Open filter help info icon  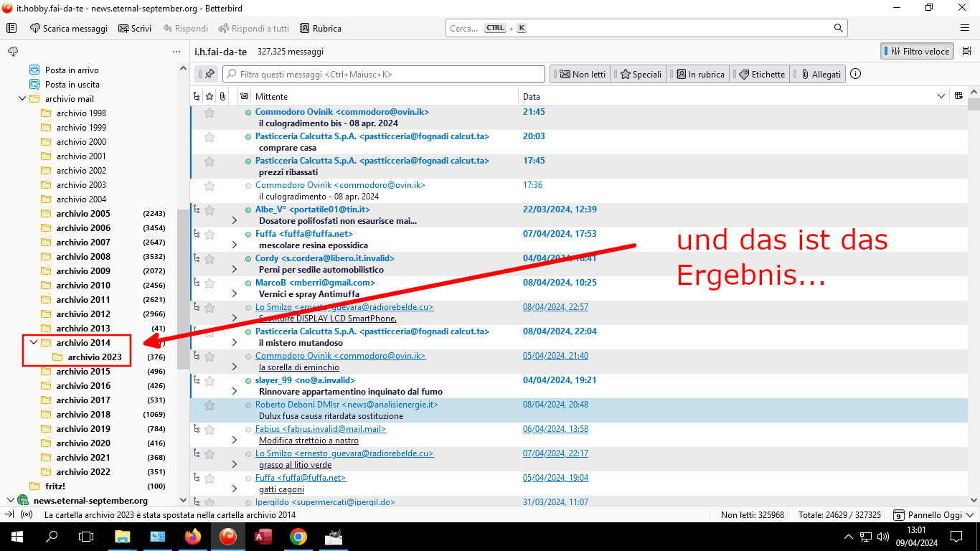[x=855, y=74]
